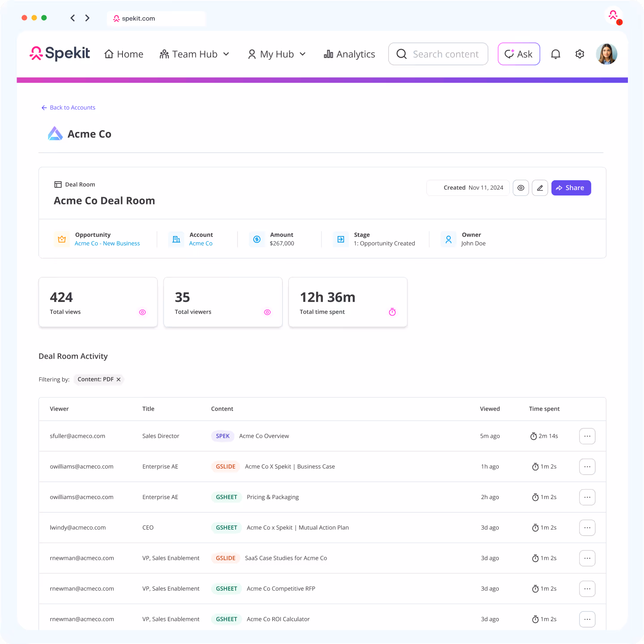Open the notifications bell
This screenshot has width=644, height=644.
555,54
